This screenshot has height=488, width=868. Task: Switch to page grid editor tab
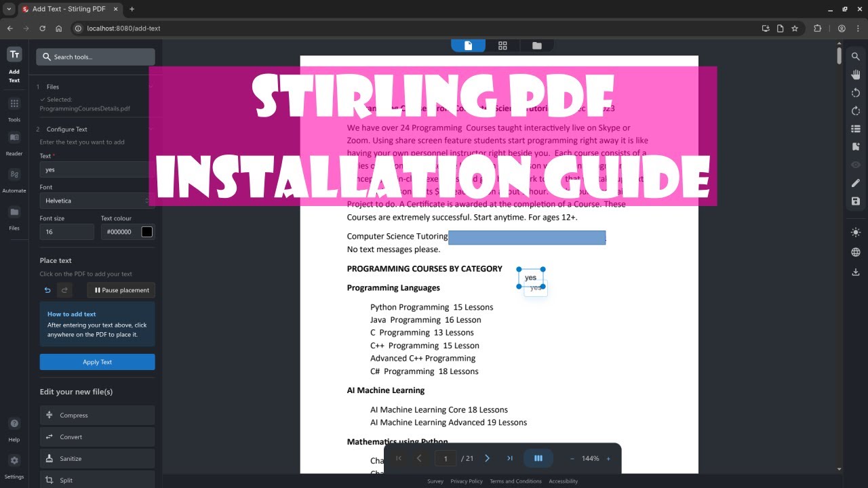[502, 45]
